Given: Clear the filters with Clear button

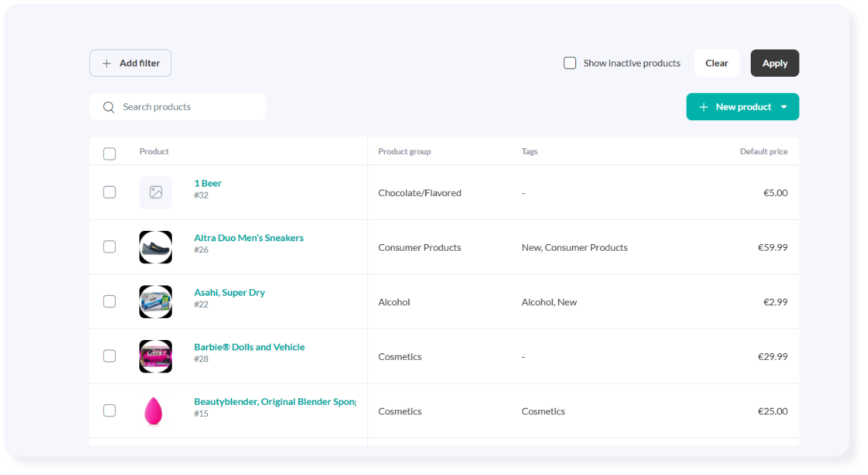Looking at the screenshot, I should click(x=716, y=63).
